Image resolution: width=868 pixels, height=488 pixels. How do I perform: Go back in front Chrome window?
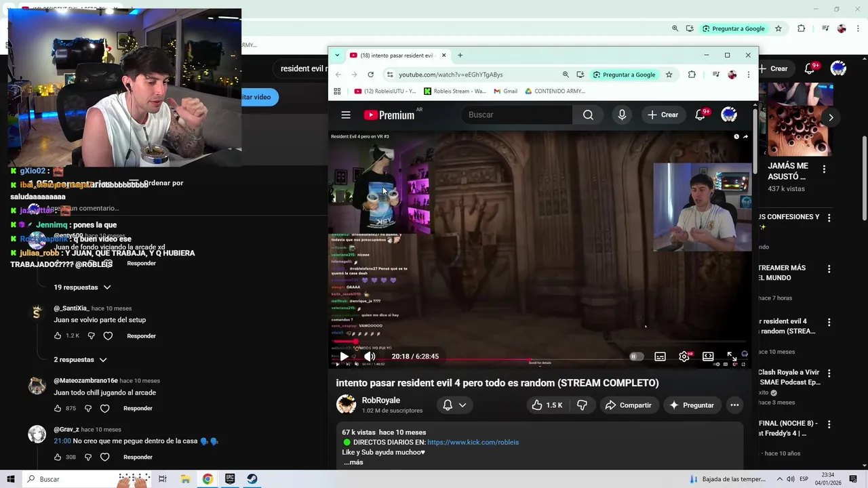[x=338, y=75]
